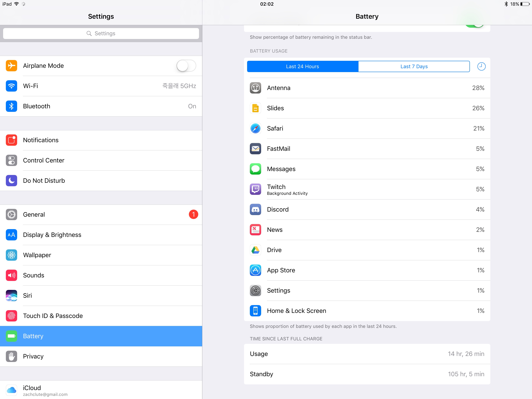Tap Twitch Background Activity label
This screenshot has height=399, width=532.
pos(287,193)
